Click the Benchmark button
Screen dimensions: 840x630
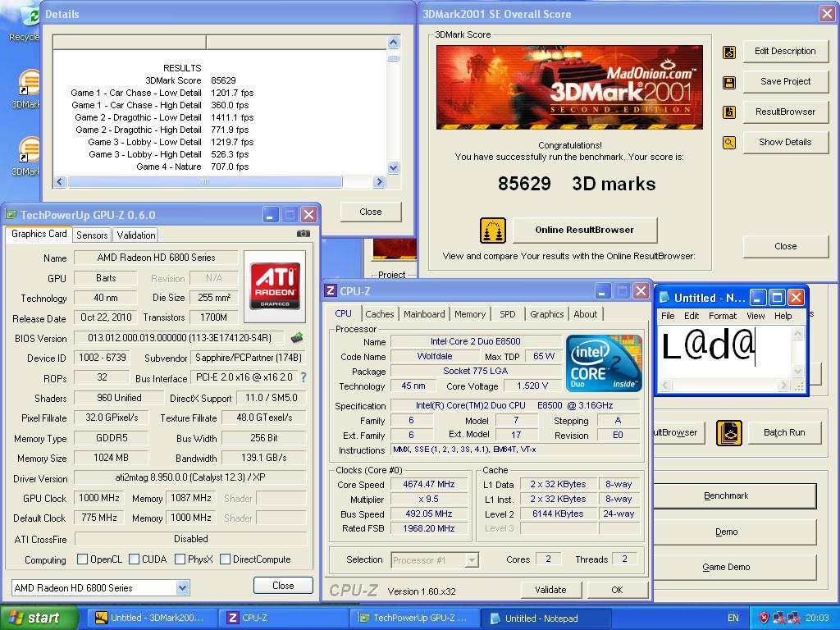(733, 496)
